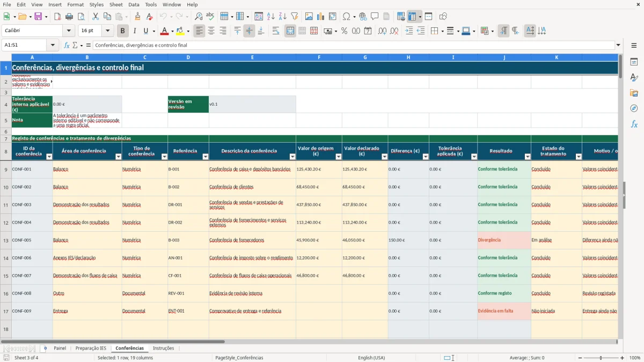Toggle Center Horizontally alignment
Viewport: 644px width, 362px height.
click(211, 31)
